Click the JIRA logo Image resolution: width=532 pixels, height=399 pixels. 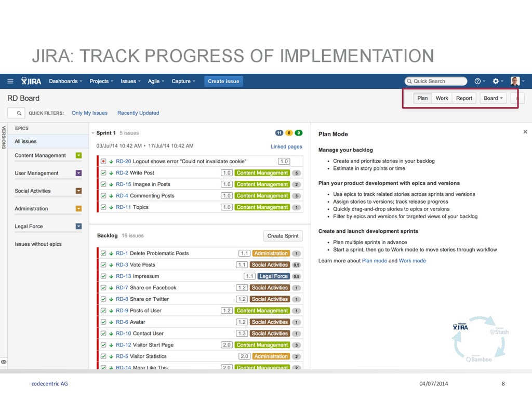pos(31,81)
